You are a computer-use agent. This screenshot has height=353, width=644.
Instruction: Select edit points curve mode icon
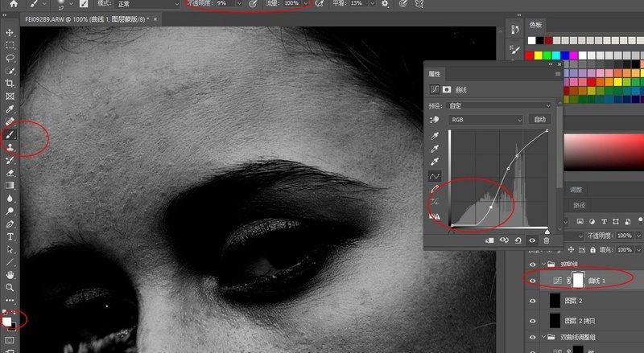pyautogui.click(x=435, y=176)
